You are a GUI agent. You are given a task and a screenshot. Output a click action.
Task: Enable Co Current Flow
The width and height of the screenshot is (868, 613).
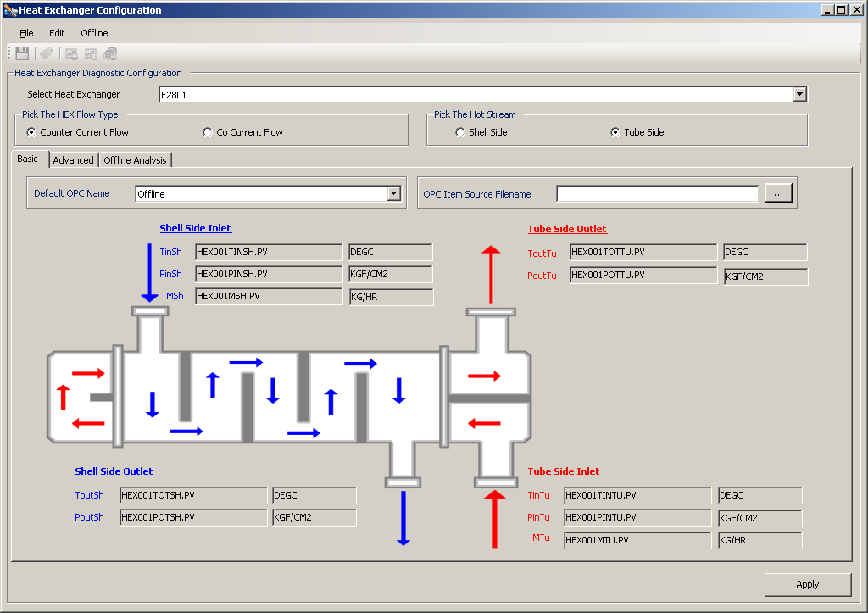coord(208,132)
